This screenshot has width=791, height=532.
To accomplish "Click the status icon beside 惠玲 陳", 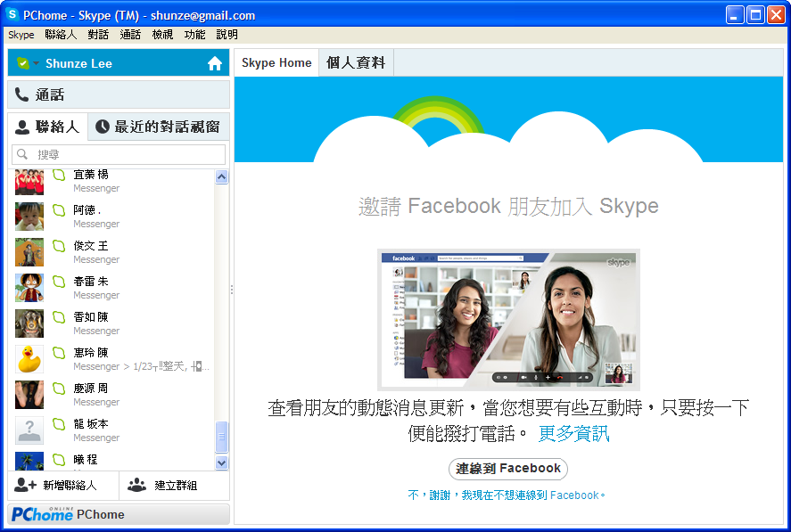I will [x=59, y=353].
